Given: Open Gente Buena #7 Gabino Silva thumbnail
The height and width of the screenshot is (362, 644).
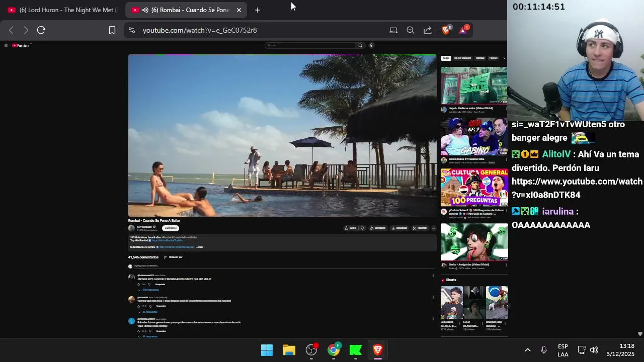Looking at the screenshot, I should click(474, 137).
